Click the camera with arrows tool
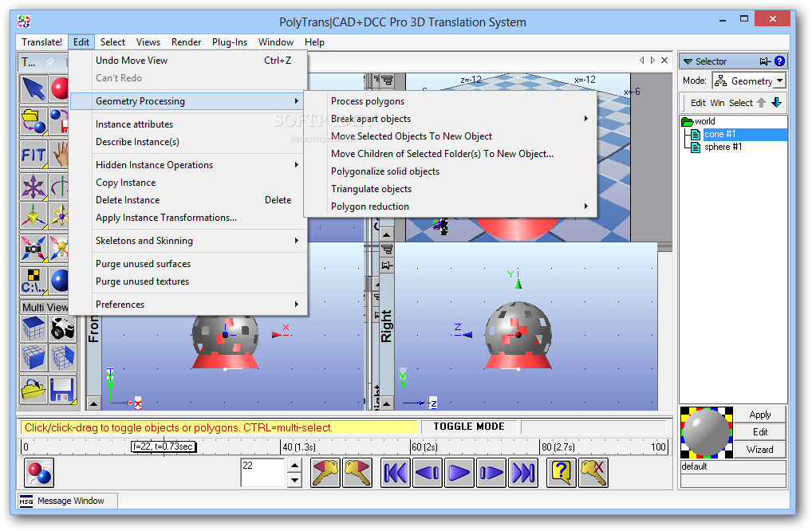812x531 pixels. [x=34, y=248]
